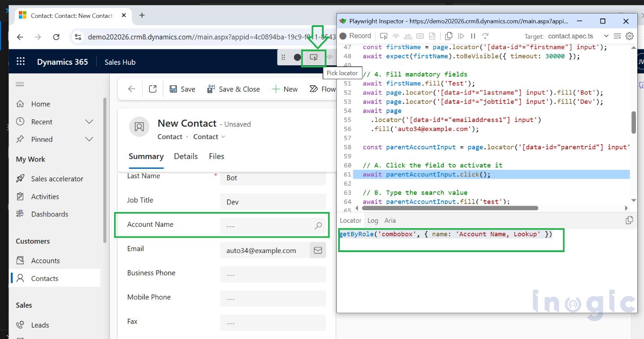Click New to create a contact
Screen dimensions: 644x339
[285, 89]
